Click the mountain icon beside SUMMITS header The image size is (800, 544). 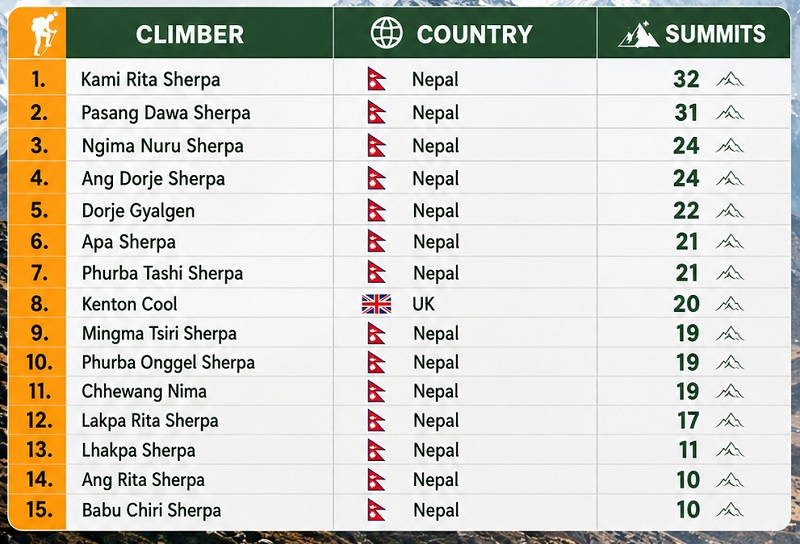pos(638,34)
